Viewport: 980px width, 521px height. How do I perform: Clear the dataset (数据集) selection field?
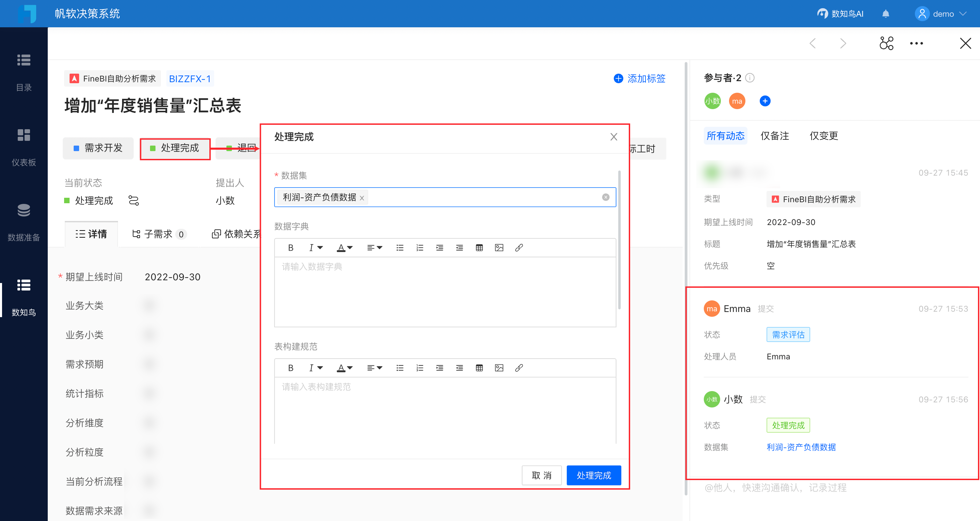(606, 197)
